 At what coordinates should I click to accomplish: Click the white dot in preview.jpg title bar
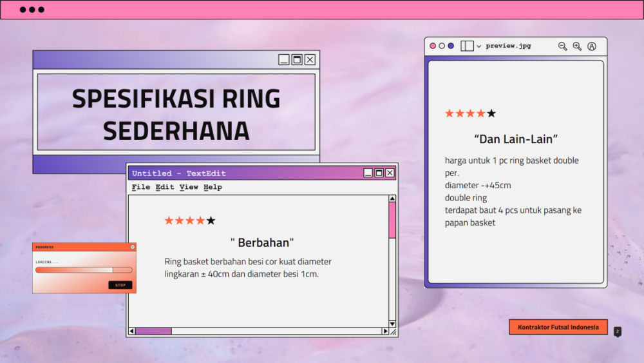tap(442, 46)
